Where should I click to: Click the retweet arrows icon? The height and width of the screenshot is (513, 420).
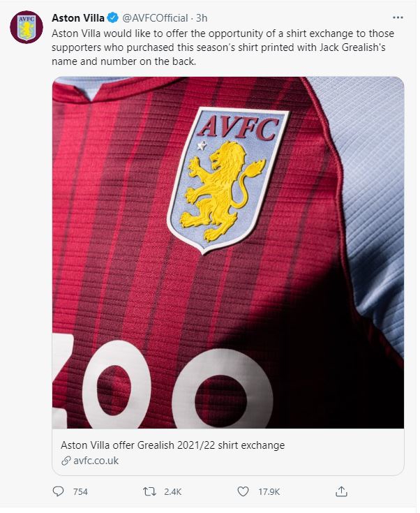tap(150, 491)
